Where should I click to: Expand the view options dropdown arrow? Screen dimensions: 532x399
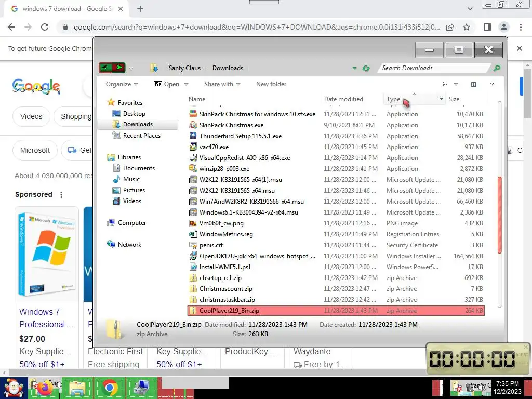point(456,85)
